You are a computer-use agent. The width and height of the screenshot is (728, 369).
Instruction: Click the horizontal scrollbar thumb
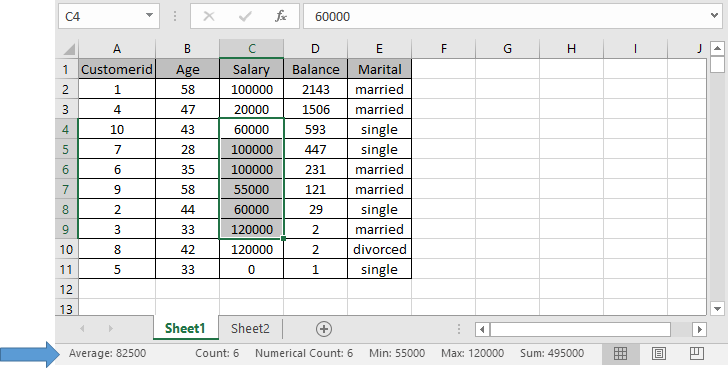coord(580,329)
